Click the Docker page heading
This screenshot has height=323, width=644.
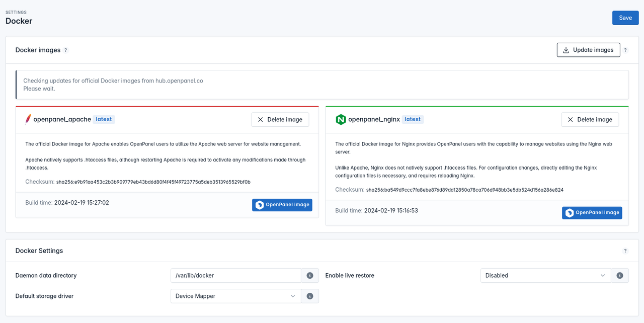click(x=19, y=21)
